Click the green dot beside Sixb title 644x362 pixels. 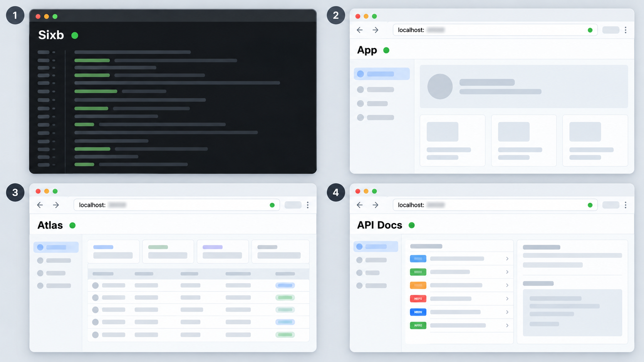pyautogui.click(x=75, y=35)
